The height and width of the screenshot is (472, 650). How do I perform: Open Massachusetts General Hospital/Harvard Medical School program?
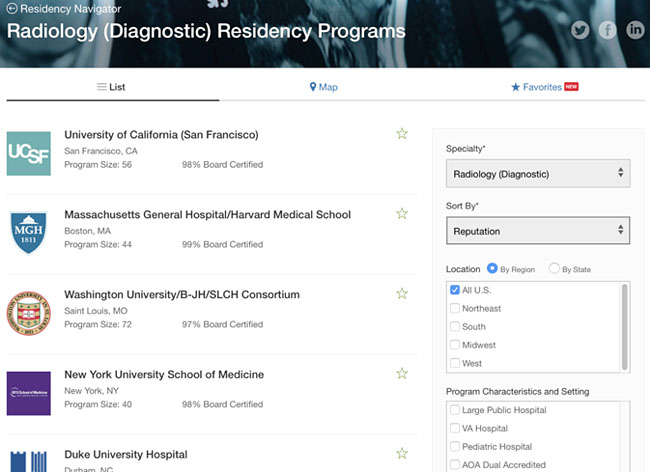pyautogui.click(x=207, y=215)
